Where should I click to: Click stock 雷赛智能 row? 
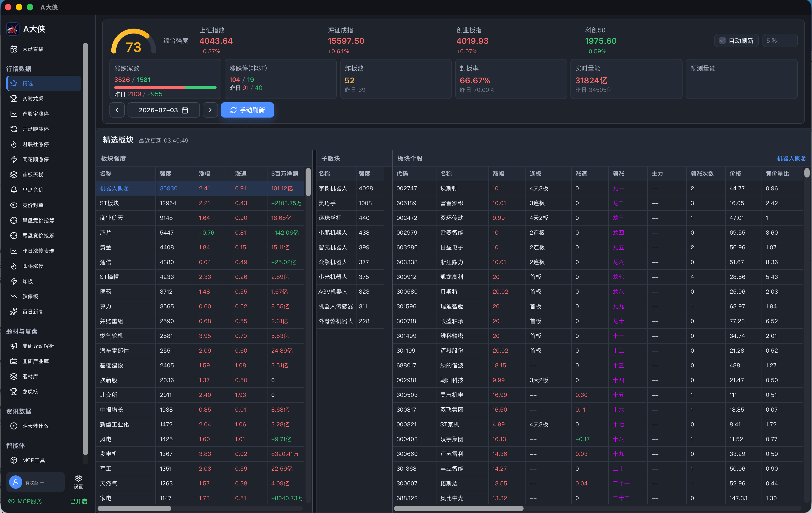click(x=598, y=232)
